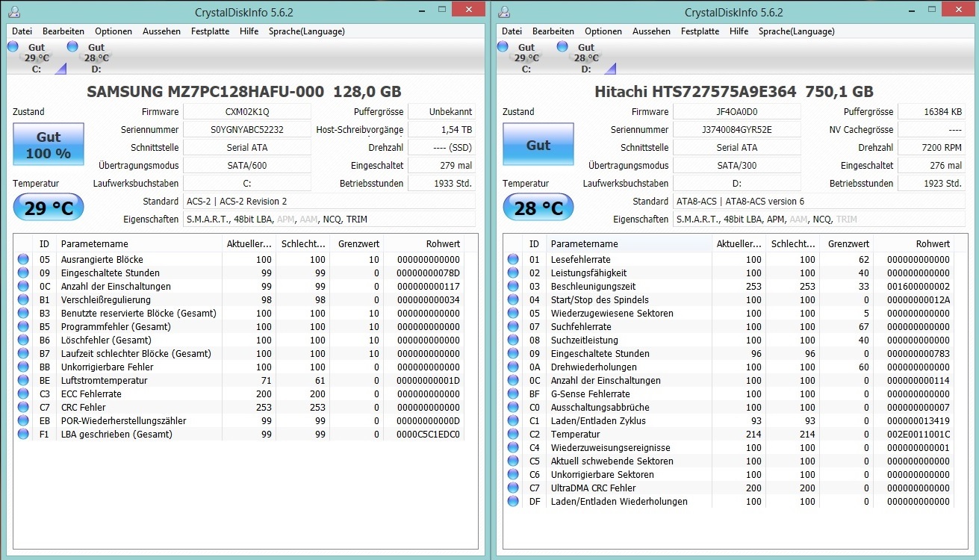Select the Programmfehler (Gesamt) row
Image resolution: width=979 pixels, height=560 pixels.
(x=240, y=327)
